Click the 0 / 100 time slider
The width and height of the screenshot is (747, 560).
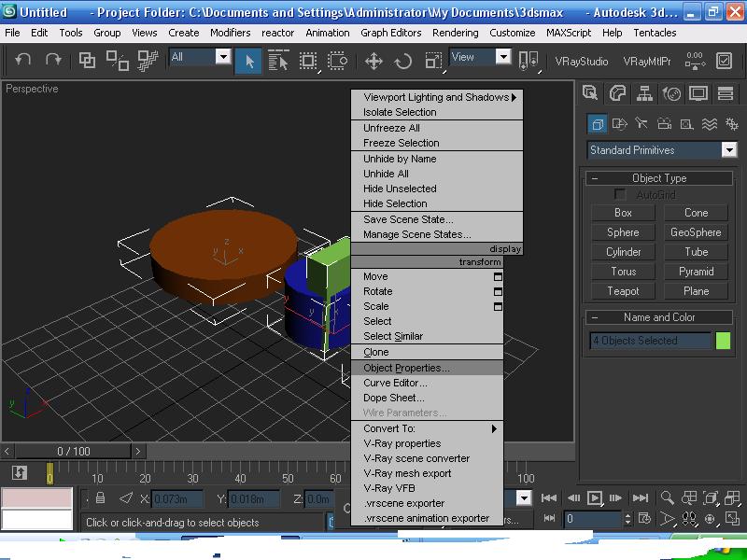pyautogui.click(x=74, y=451)
